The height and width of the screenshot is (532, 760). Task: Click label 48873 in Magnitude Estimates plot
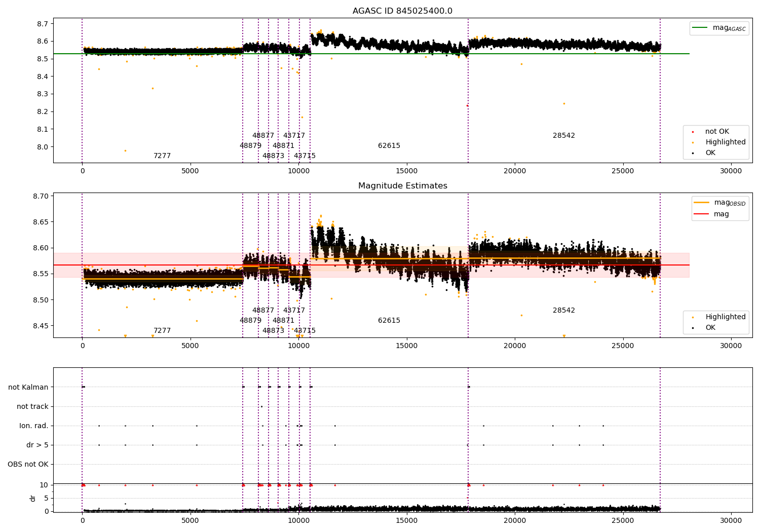coord(274,331)
